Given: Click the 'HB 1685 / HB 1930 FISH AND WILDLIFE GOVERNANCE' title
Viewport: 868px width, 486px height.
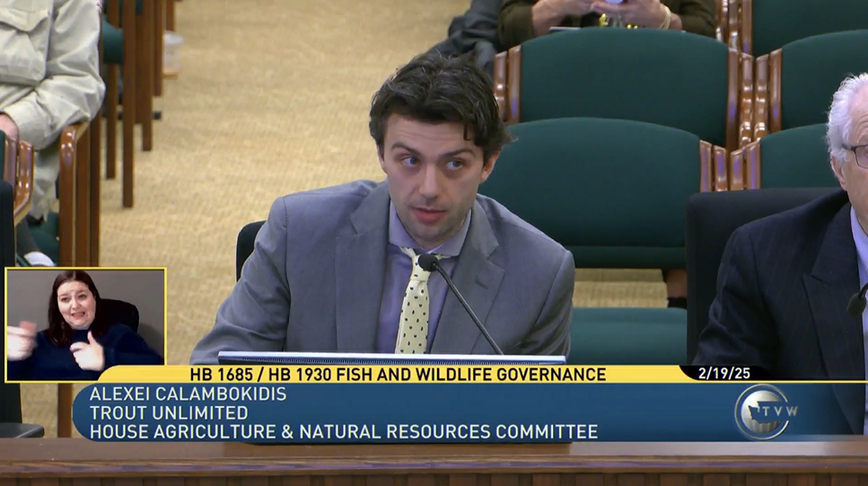Looking at the screenshot, I should coord(398,375).
